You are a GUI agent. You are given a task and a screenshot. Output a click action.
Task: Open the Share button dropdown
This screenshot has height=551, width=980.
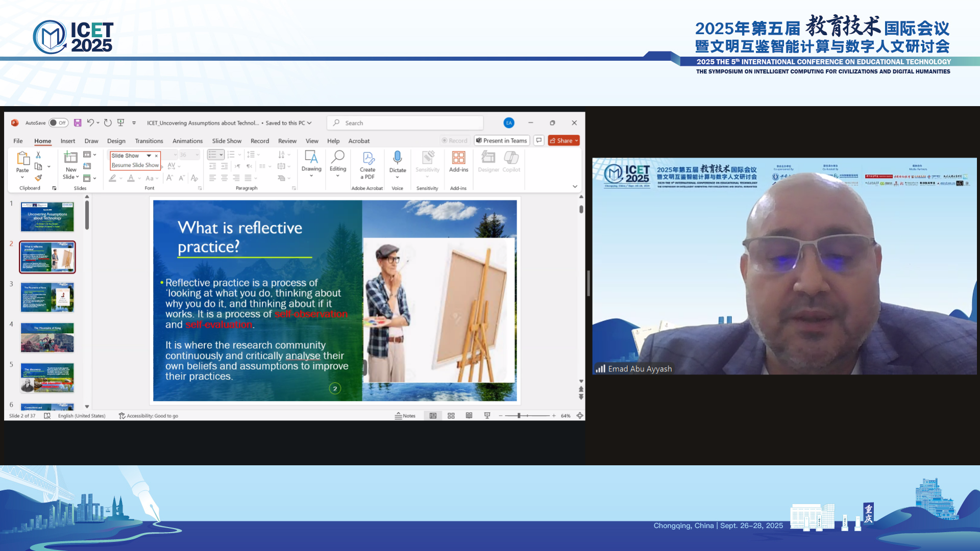point(577,141)
